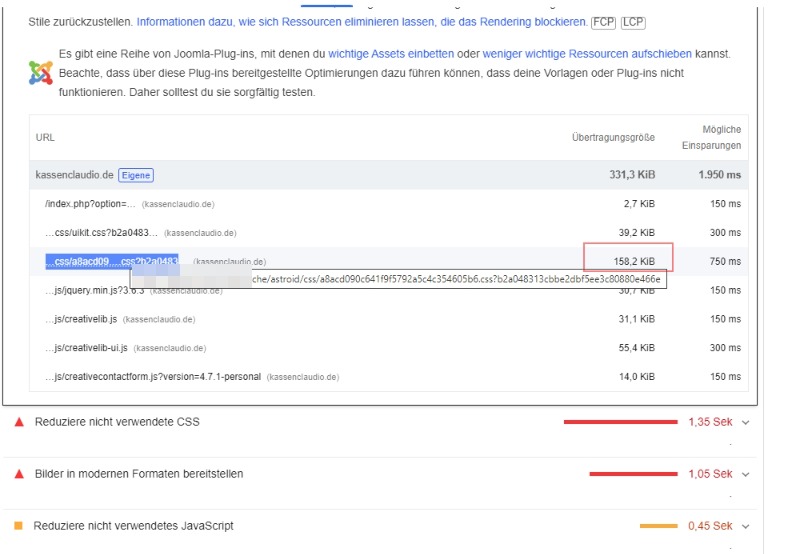This screenshot has height=554, width=800.
Task: Open the …css/uikit.css?b2a0483… URL entry
Action: (101, 233)
